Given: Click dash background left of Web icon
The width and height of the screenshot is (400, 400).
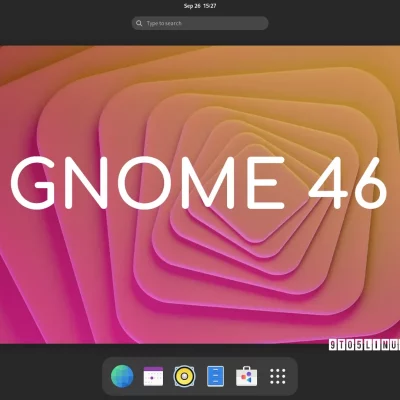Looking at the screenshot, I should click(106, 377).
